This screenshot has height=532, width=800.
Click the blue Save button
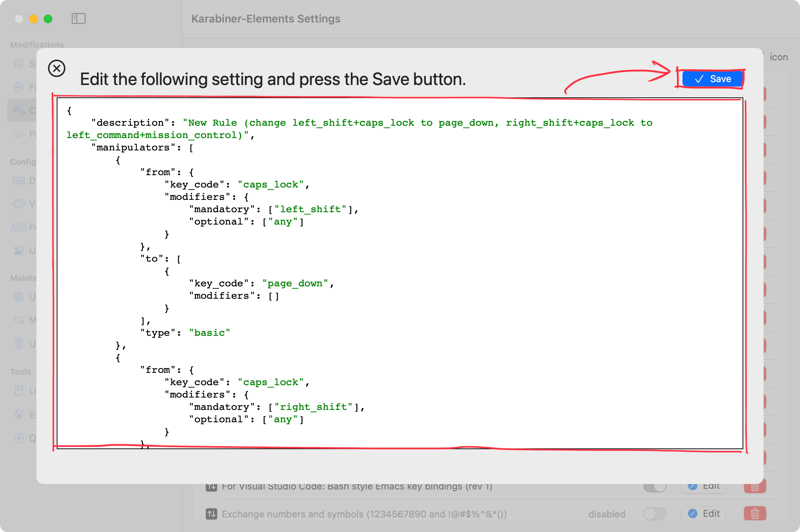[x=712, y=79]
